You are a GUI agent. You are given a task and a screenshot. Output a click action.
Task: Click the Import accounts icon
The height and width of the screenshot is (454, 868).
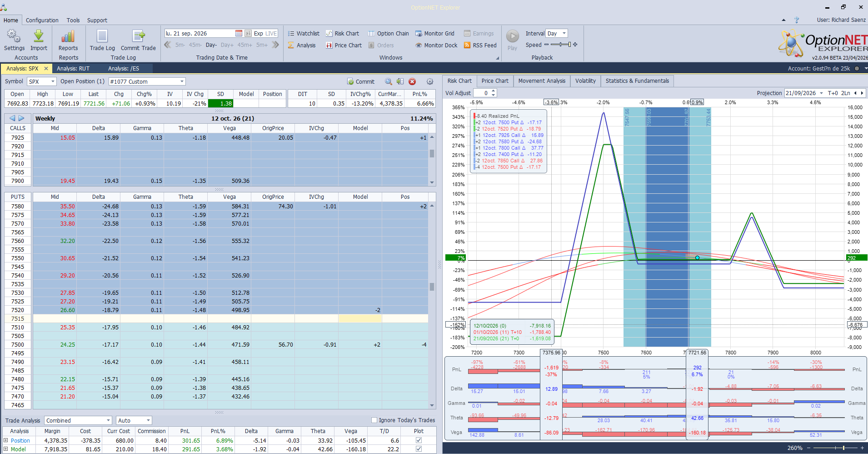tap(39, 40)
